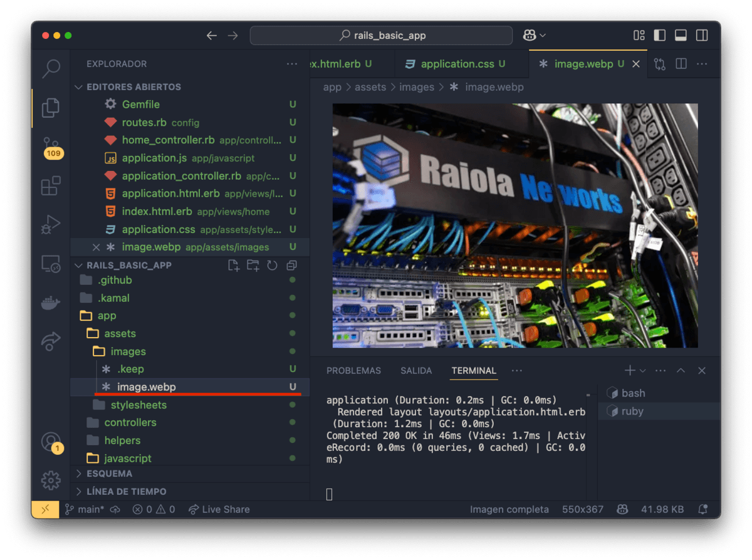Select the TERMINAL panel tab
Image resolution: width=752 pixels, height=560 pixels.
pyautogui.click(x=474, y=371)
